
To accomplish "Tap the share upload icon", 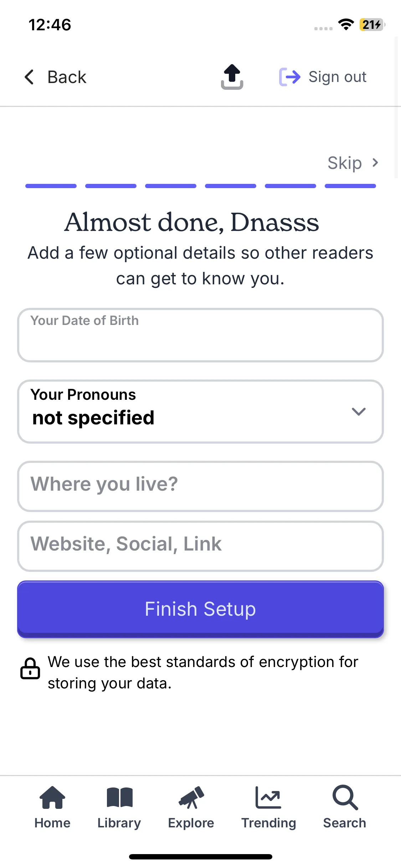I will pos(232,77).
